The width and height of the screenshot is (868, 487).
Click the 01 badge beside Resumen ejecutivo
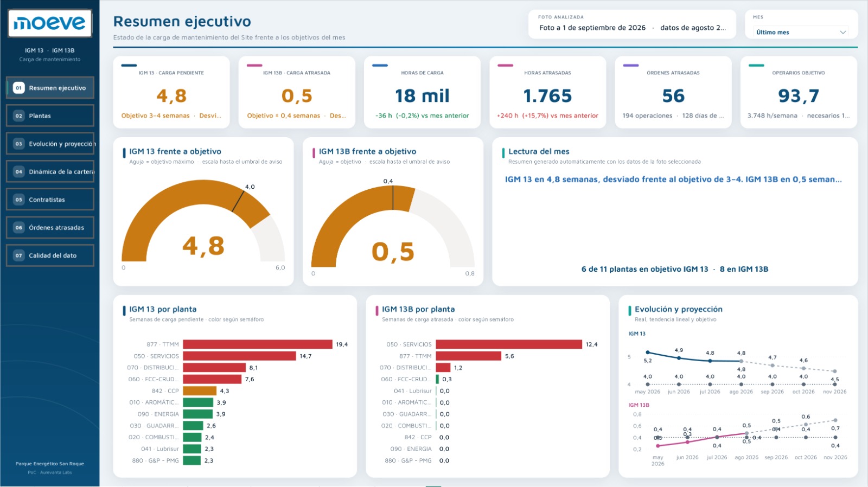click(x=18, y=88)
